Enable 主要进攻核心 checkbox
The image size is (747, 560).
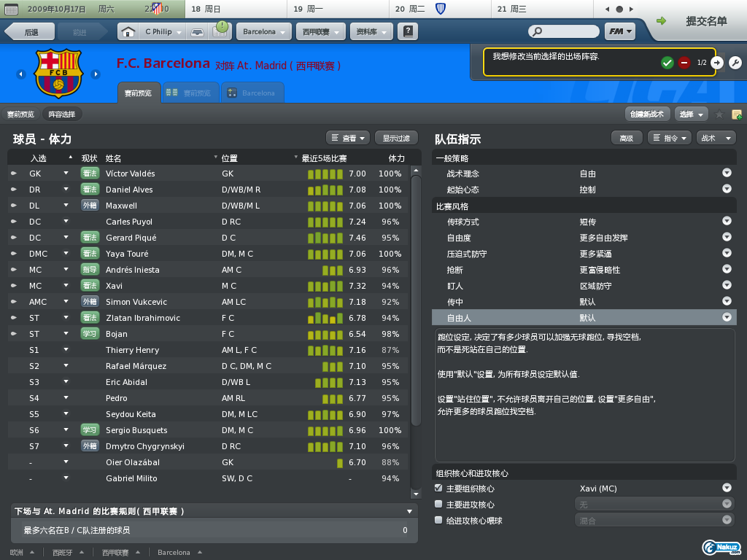click(x=438, y=504)
